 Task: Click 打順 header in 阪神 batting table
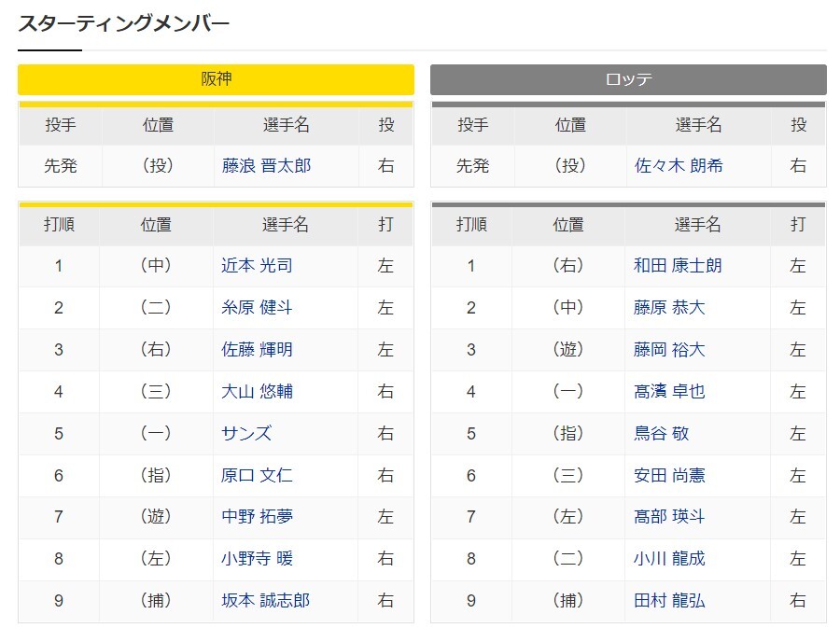point(59,224)
